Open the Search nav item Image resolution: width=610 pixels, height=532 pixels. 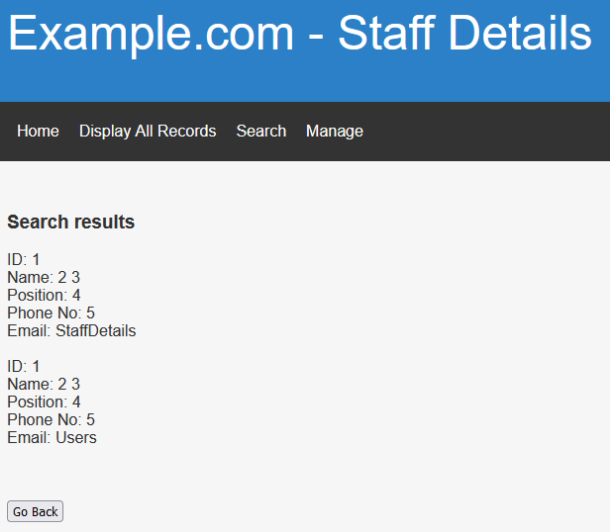tap(261, 131)
